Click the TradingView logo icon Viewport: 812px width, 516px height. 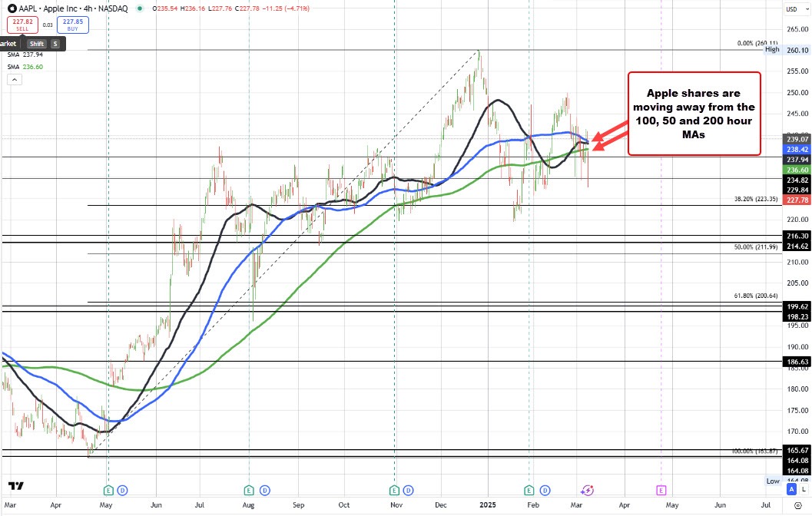(x=15, y=487)
